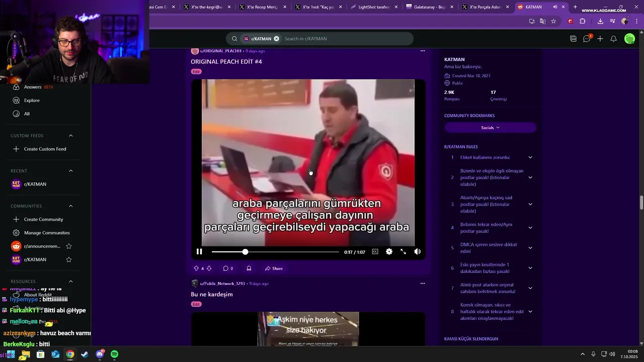Image resolution: width=644 pixels, height=362 pixels.
Task: Click Create Custom Feed
Action: coord(45,149)
